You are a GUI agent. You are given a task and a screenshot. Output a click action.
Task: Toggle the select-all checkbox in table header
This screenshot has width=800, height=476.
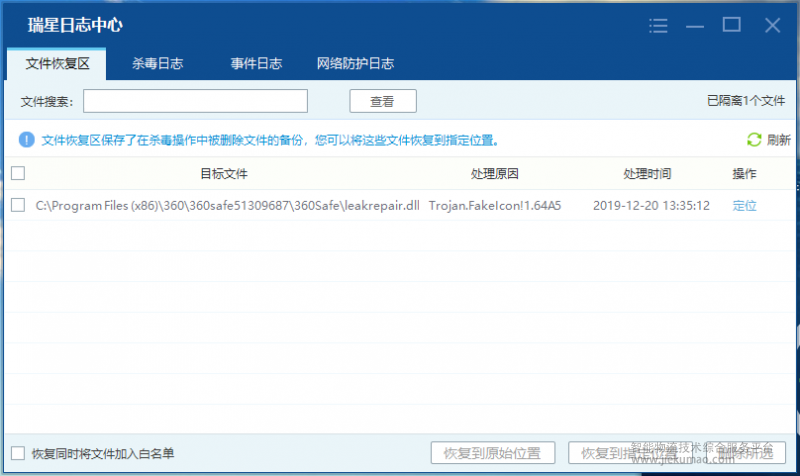[x=18, y=173]
